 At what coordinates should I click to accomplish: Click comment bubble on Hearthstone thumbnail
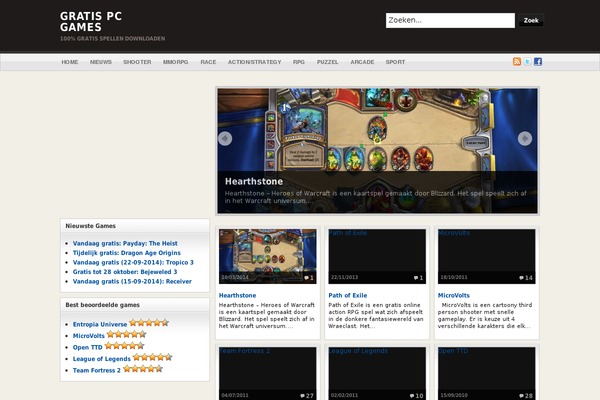pyautogui.click(x=309, y=278)
